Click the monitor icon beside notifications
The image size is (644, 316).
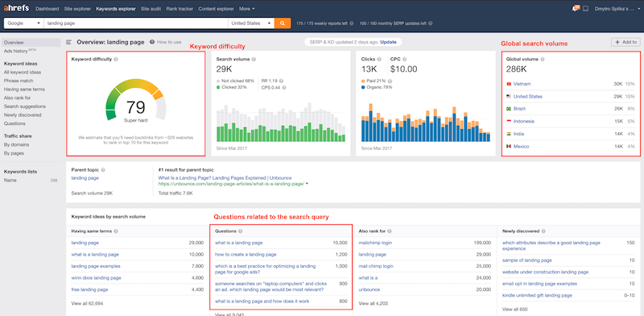tap(586, 9)
